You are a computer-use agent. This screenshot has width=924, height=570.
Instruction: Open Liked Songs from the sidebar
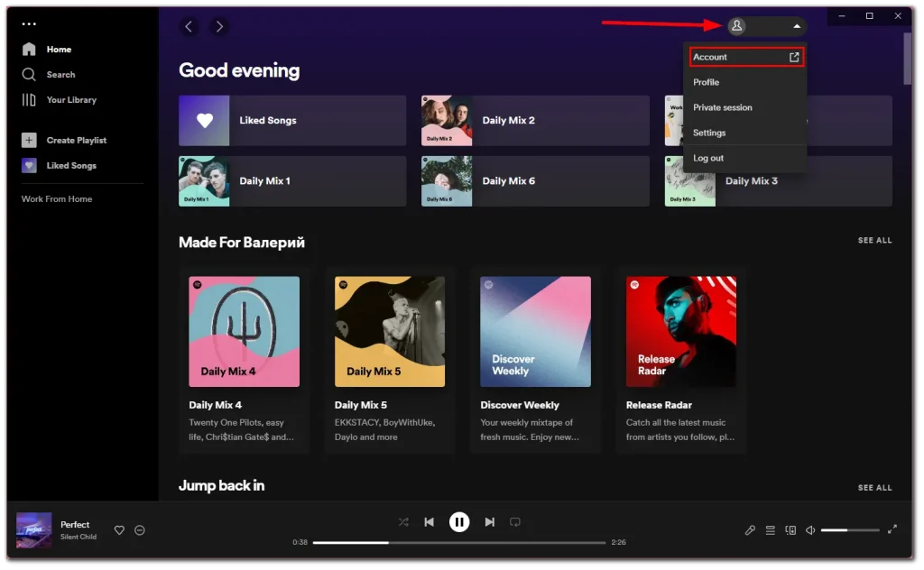(59, 165)
